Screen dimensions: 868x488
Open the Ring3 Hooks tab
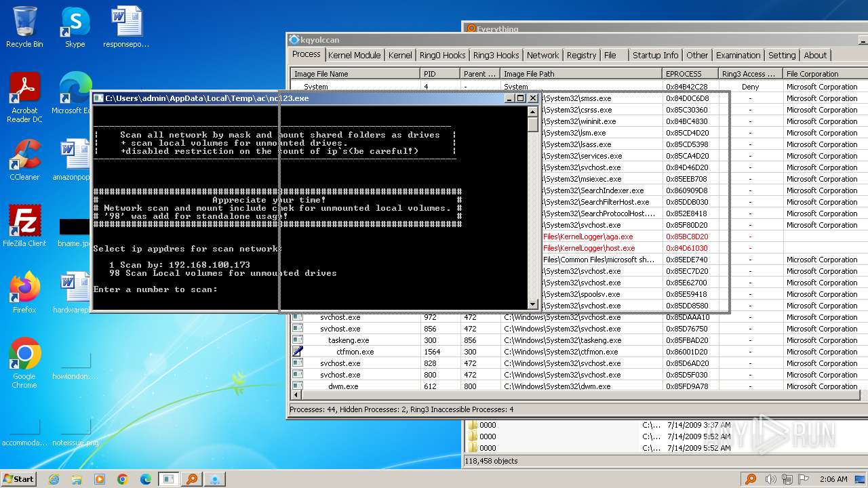(x=496, y=56)
